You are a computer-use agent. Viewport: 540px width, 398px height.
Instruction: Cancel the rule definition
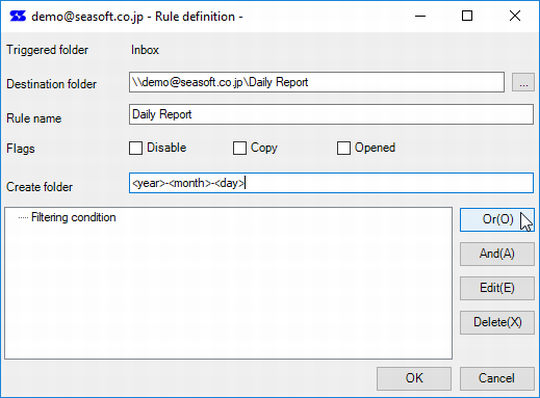tap(497, 378)
